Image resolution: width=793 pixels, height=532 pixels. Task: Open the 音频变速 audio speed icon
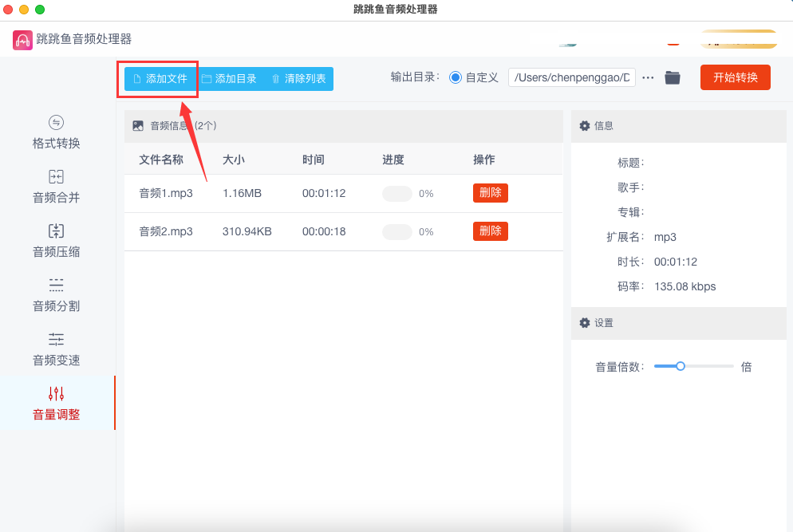pyautogui.click(x=56, y=339)
